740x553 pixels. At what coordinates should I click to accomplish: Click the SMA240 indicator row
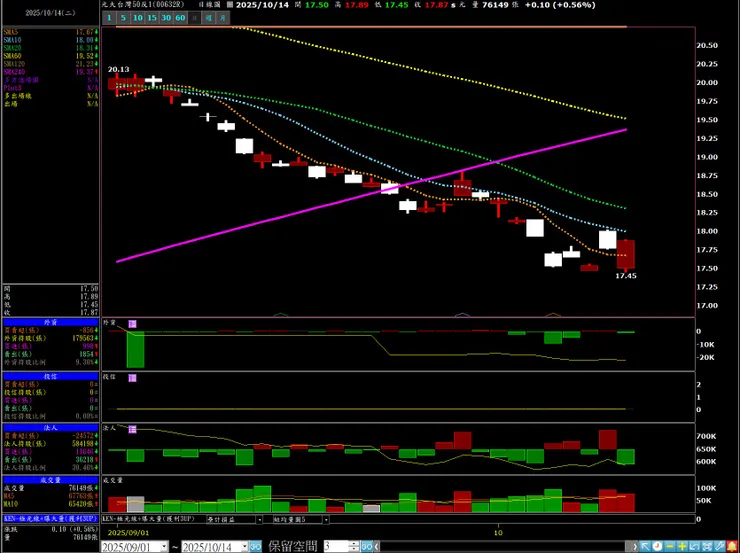tap(50, 72)
